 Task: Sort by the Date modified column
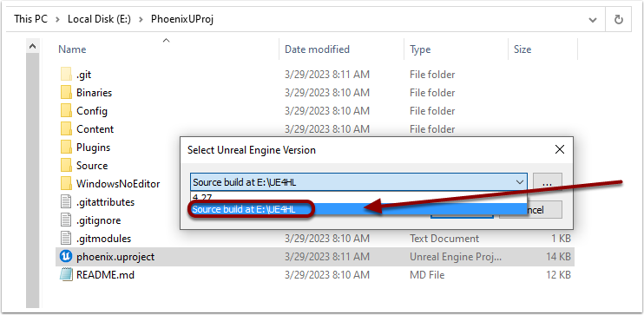(317, 49)
